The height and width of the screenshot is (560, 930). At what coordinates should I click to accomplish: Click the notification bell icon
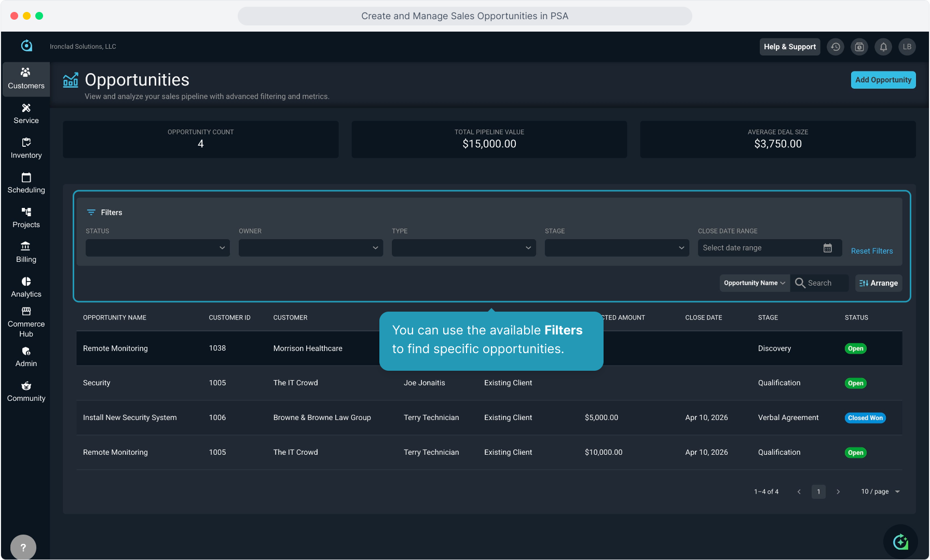(x=883, y=47)
